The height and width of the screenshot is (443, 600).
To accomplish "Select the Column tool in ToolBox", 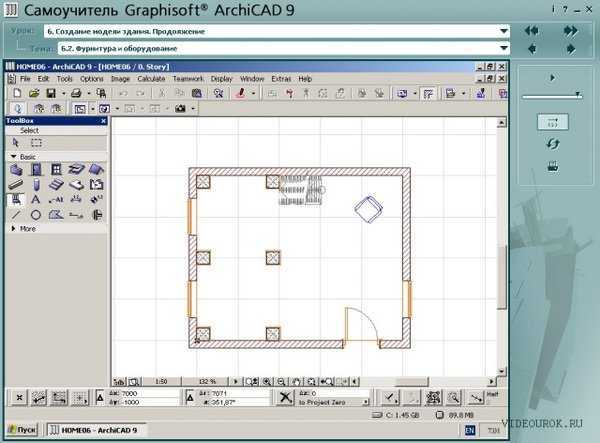I will coord(36,185).
